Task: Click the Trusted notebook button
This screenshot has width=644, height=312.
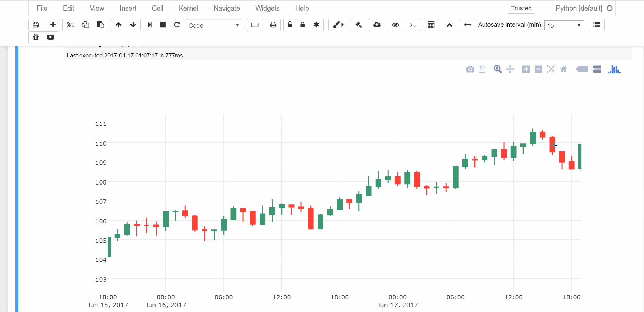Action: coord(521,8)
